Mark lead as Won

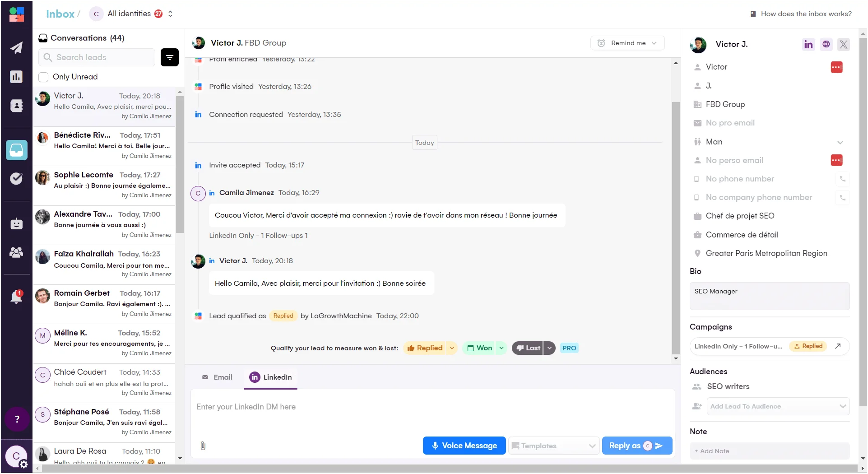point(479,348)
